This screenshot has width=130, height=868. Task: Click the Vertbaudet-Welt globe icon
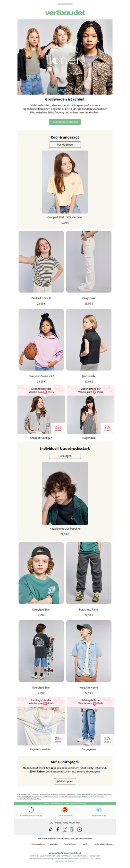pyautogui.click(x=99, y=810)
